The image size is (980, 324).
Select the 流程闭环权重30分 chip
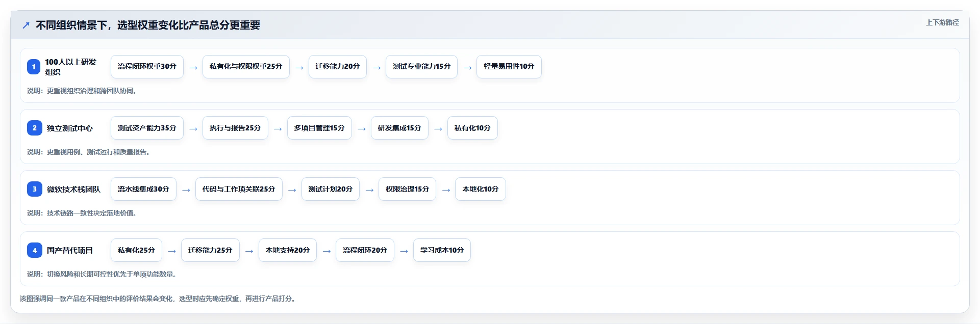tap(147, 67)
